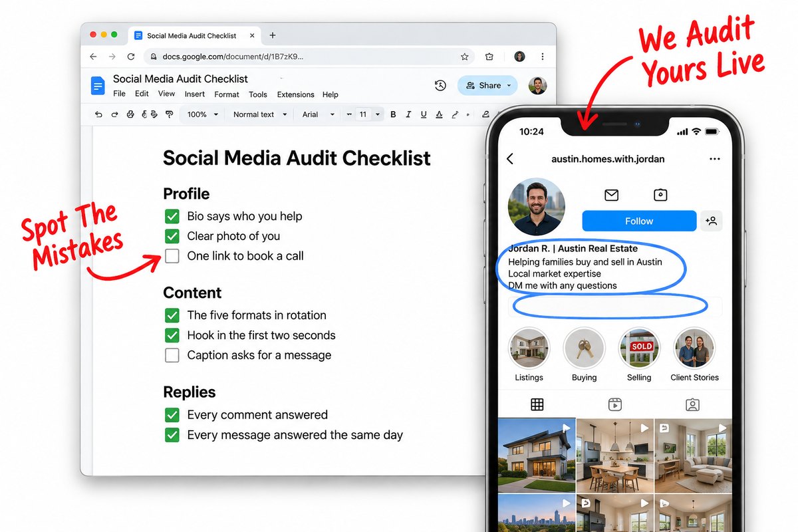This screenshot has width=798, height=532.
Task: Open the Help menu
Action: point(331,94)
